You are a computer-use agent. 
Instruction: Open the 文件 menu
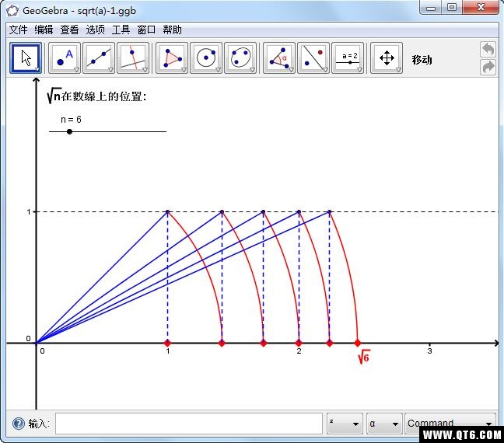coord(18,30)
